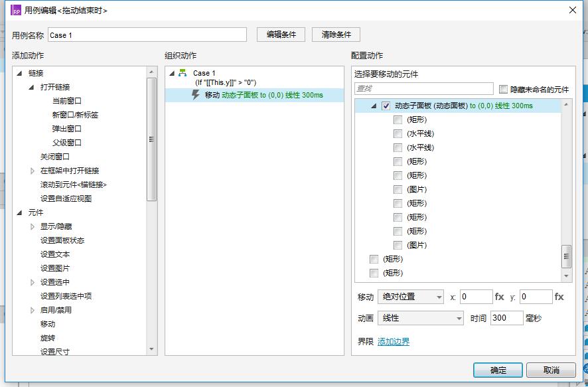
Task: Click the y coordinate input
Action: click(536, 297)
